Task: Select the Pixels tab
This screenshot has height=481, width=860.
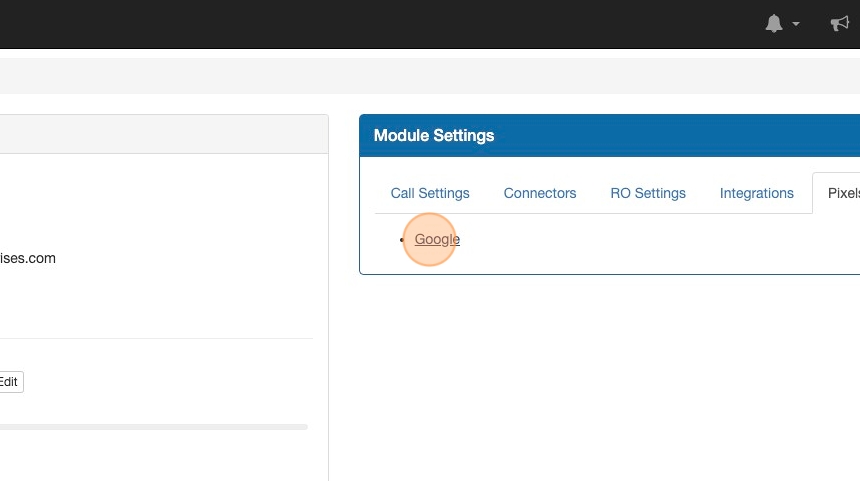Action: point(842,193)
